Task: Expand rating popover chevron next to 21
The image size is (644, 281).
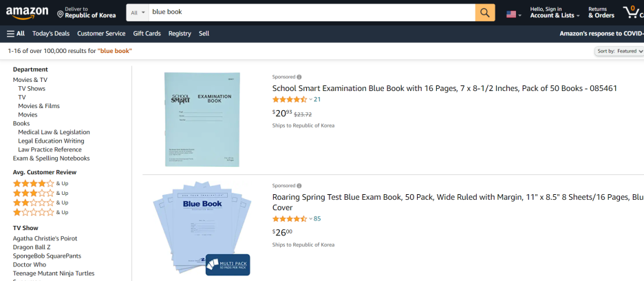Action: pos(310,100)
